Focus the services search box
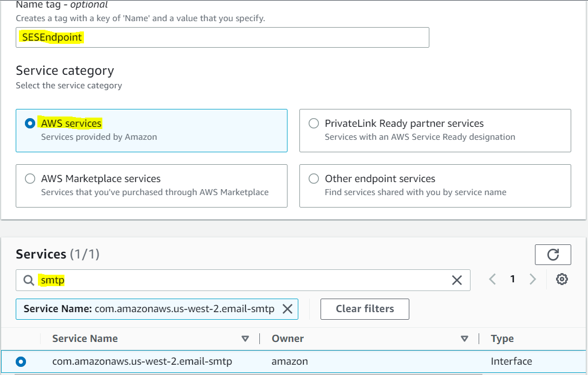588x375 pixels. (244, 280)
